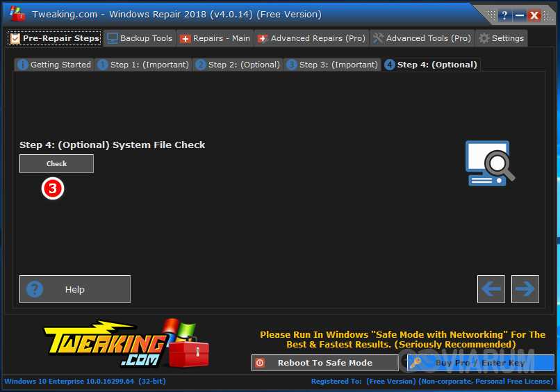Screen dimensions: 560x392
Task: Click the Reboot To Safe Mode power icon
Action: (x=260, y=363)
